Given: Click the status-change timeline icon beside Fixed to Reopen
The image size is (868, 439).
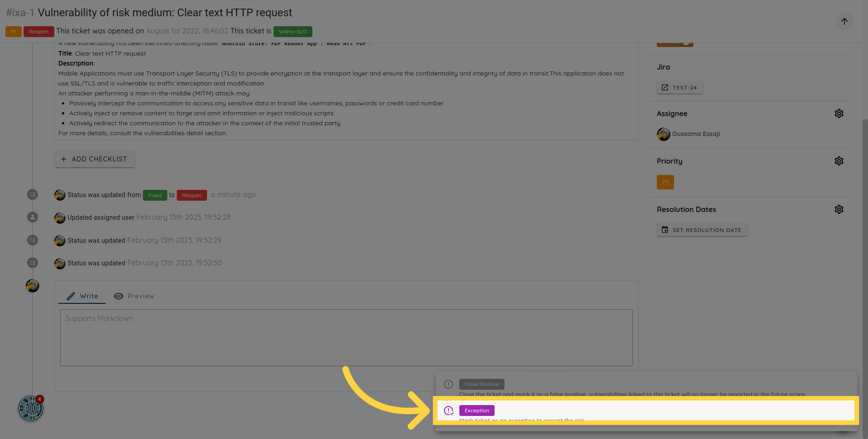Looking at the screenshot, I should 33,195.
